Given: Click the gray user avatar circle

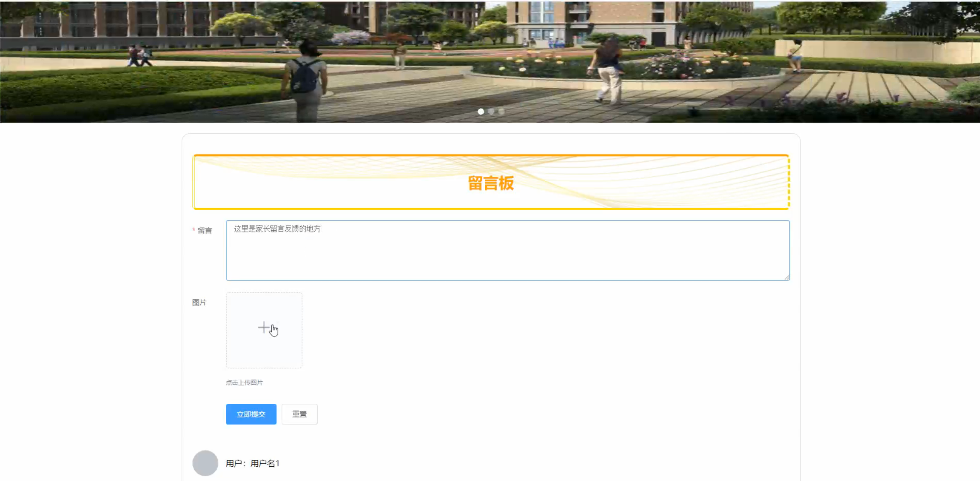Looking at the screenshot, I should 205,463.
